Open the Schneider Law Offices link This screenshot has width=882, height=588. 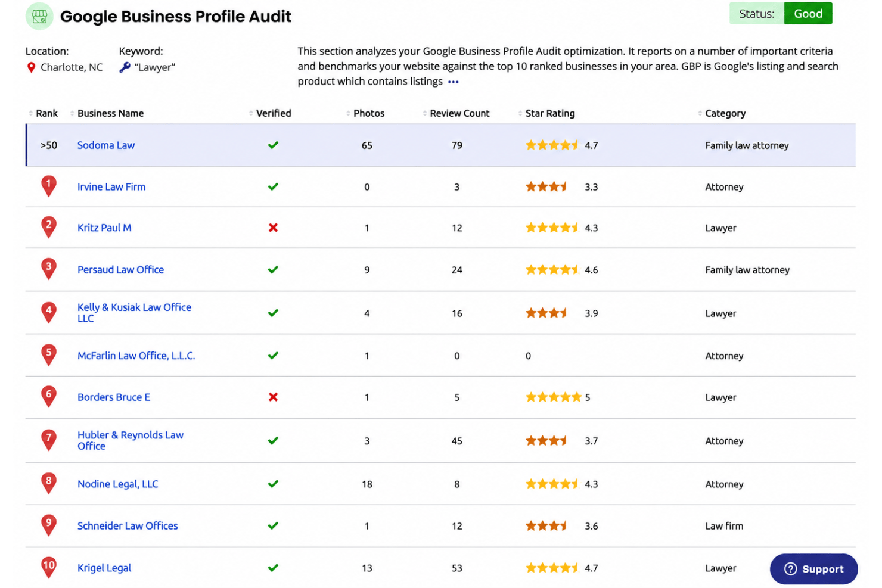click(x=128, y=525)
